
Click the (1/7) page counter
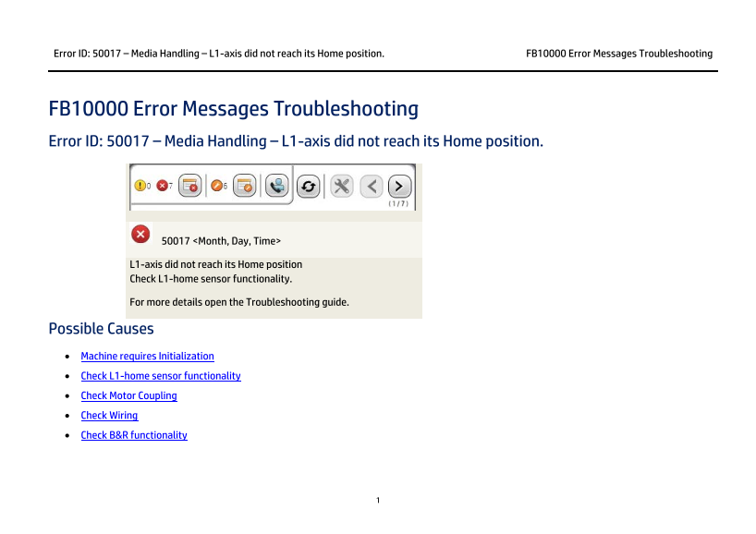tap(398, 204)
